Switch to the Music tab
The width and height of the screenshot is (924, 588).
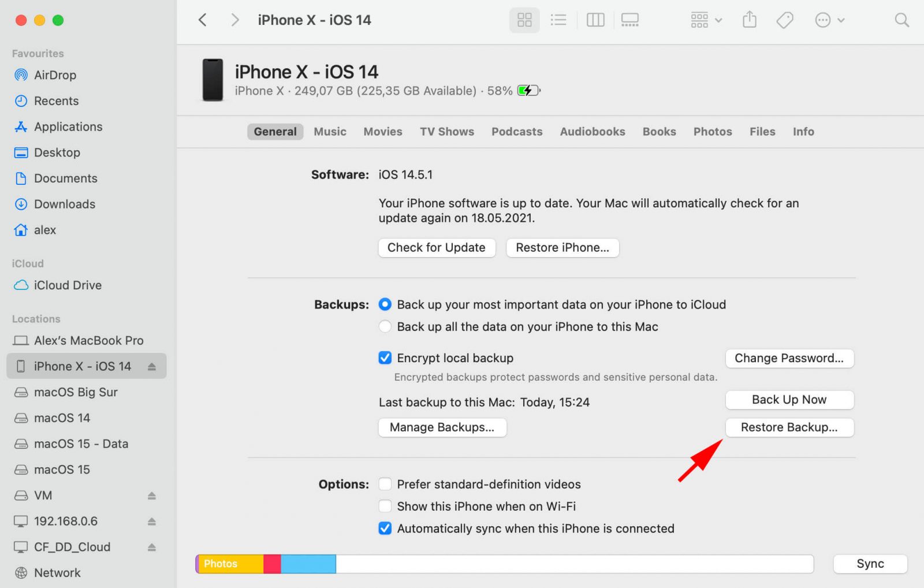pos(330,131)
